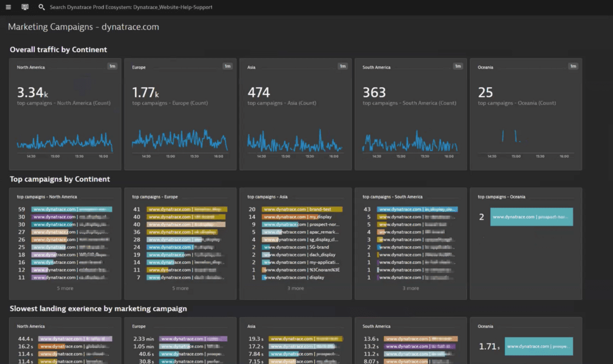Click the 1m timeframe badge on Europe tile
Viewport: 613px width, 364px height.
pos(228,66)
